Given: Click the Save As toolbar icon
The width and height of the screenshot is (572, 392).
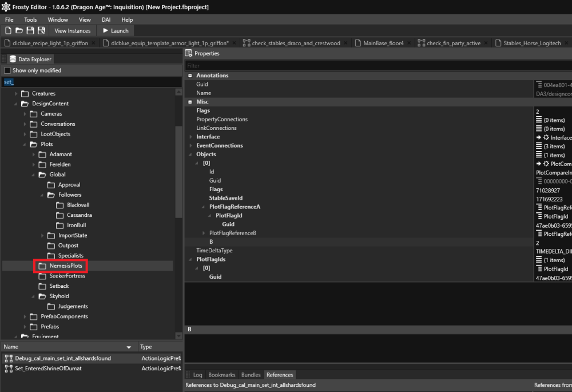Looking at the screenshot, I should [x=42, y=30].
